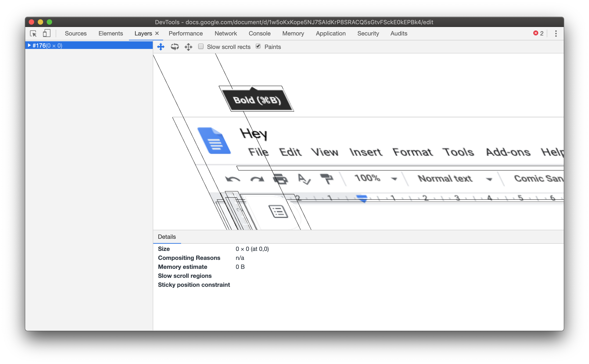The height and width of the screenshot is (364, 589).
Task: Click the print icon in layer view
Action: [x=280, y=179]
